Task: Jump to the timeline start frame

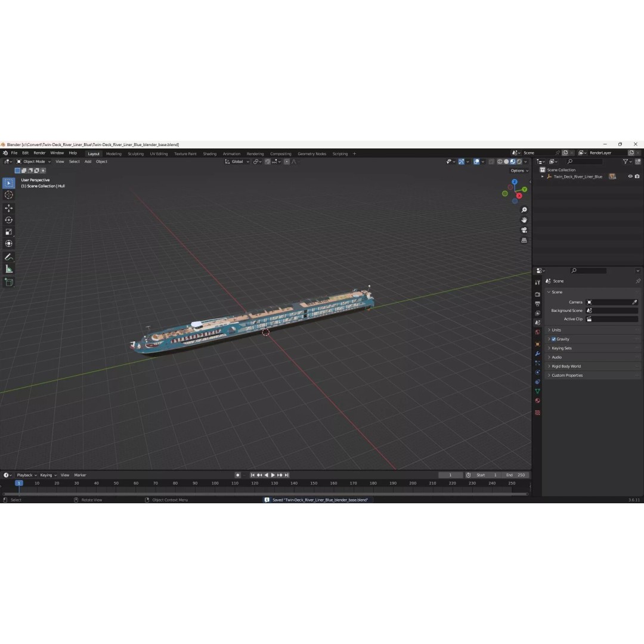Action: click(x=253, y=475)
